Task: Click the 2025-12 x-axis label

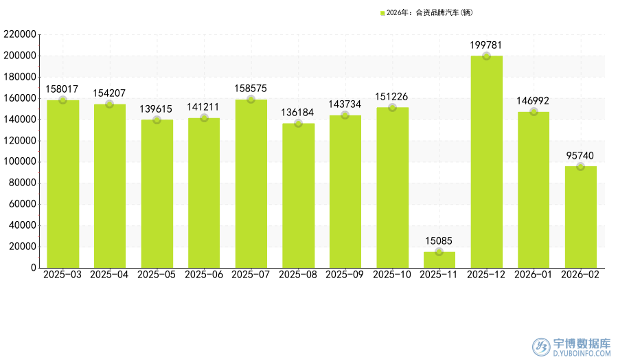Action: coord(486,275)
